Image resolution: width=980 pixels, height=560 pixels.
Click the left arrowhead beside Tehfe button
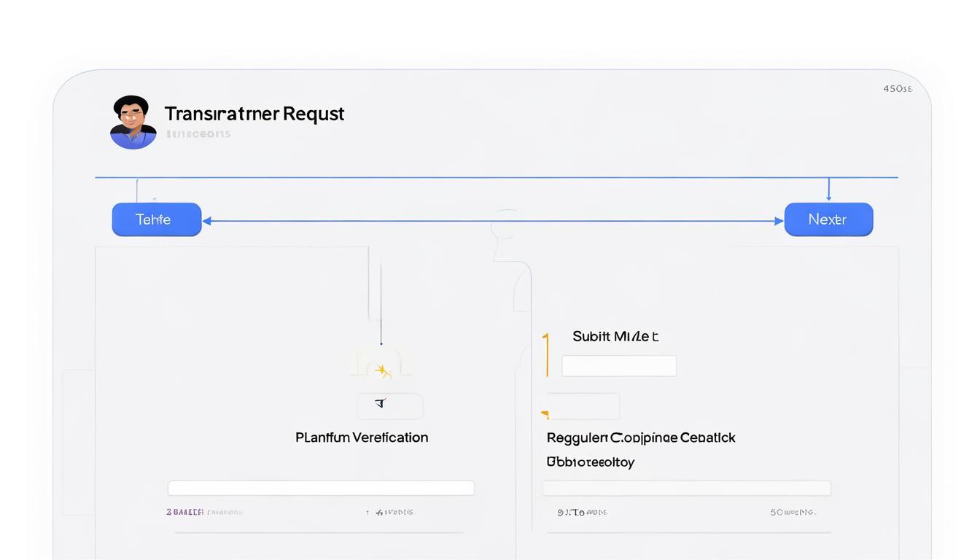point(207,221)
